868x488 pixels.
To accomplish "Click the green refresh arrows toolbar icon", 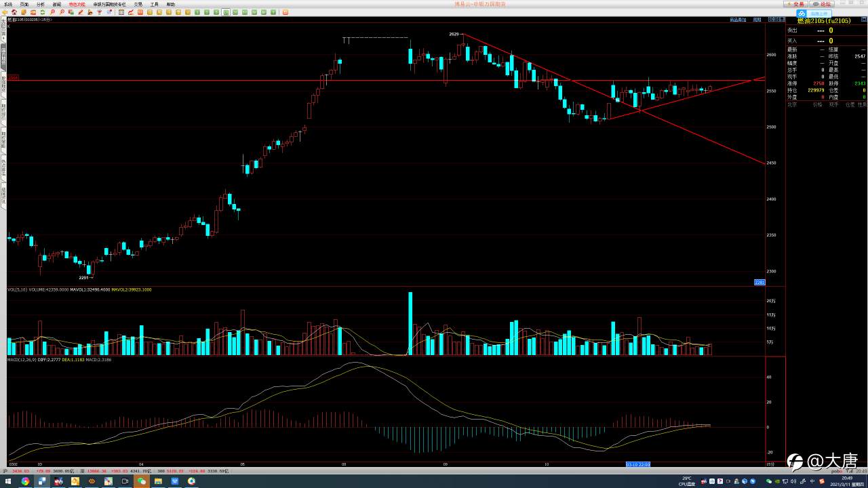I will click(x=43, y=12).
